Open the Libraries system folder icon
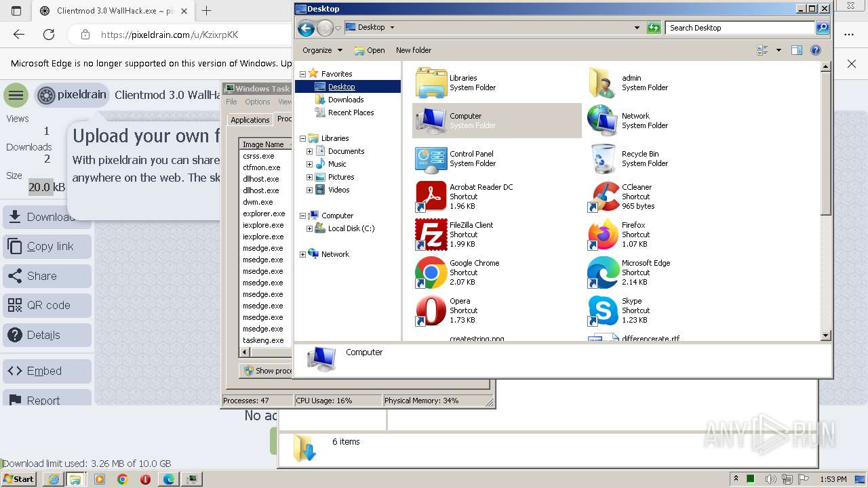This screenshot has width=868, height=488. (x=431, y=83)
